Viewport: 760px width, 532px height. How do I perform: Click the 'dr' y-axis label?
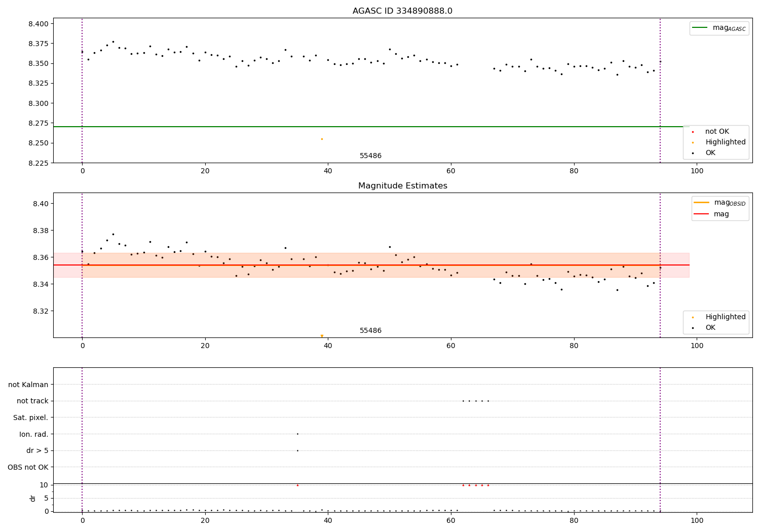[x=33, y=498]
